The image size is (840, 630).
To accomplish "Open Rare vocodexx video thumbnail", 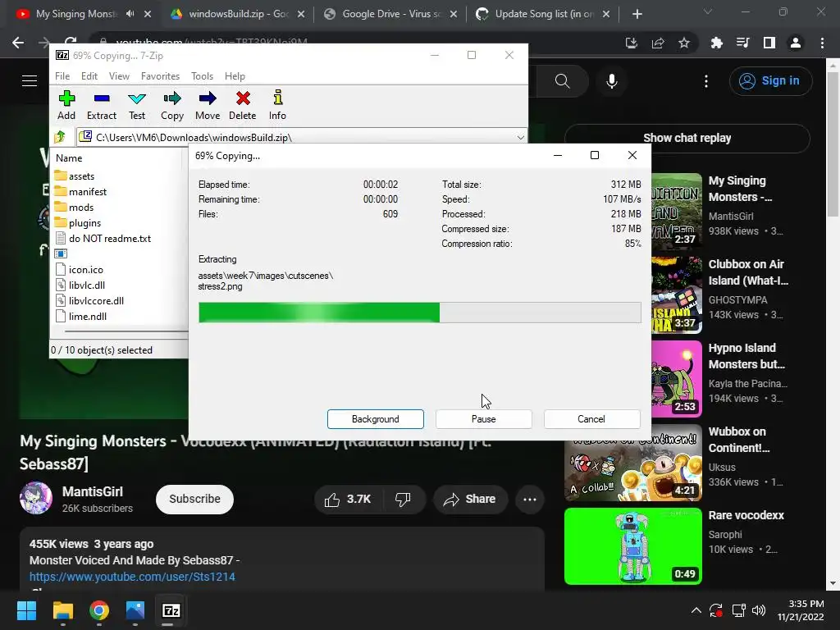I will click(632, 546).
